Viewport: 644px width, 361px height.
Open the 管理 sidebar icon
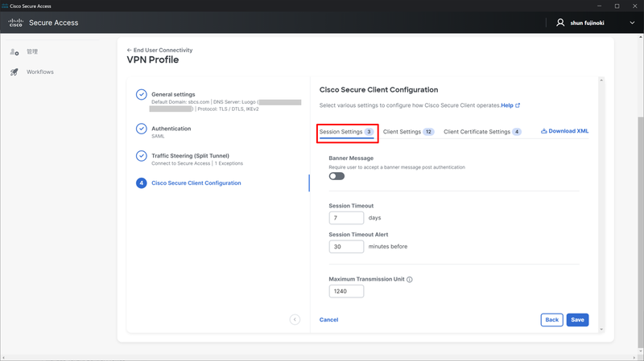click(14, 52)
